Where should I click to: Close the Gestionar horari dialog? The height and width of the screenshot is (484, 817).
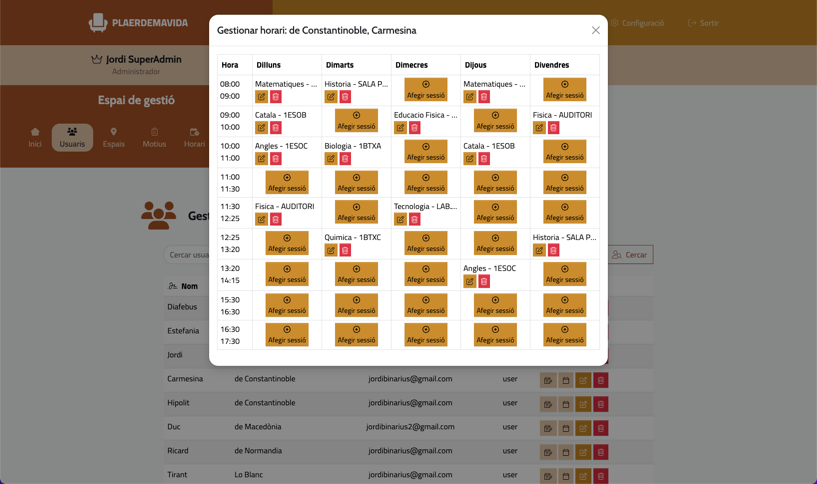596,31
